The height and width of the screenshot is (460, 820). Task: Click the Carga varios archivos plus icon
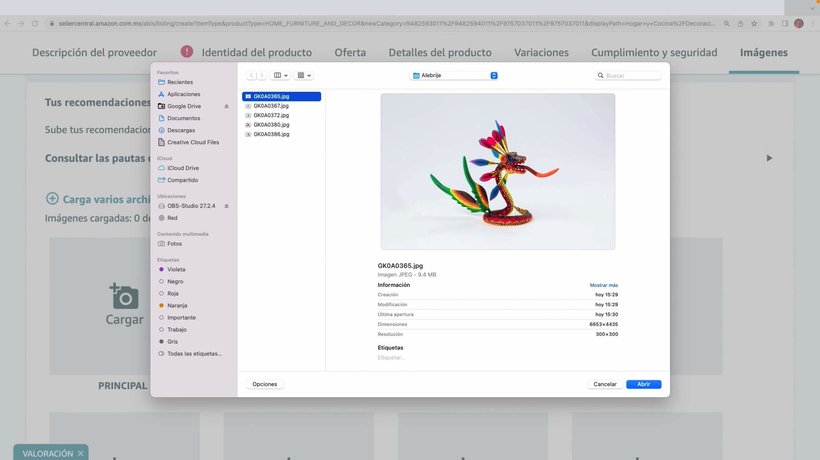tap(52, 199)
